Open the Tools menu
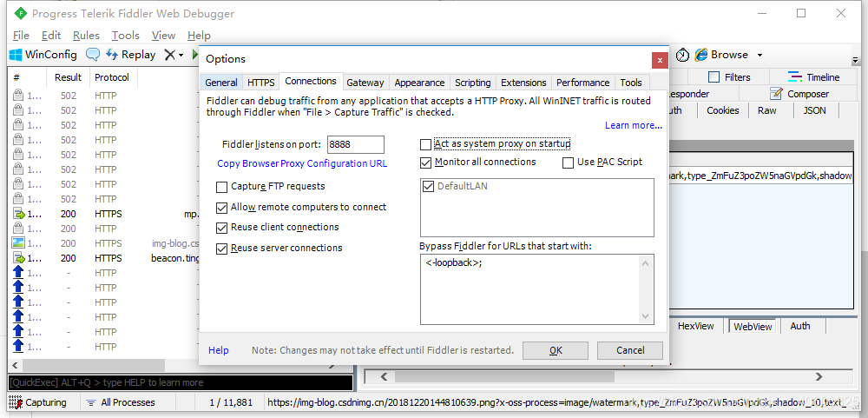868x418 pixels. (126, 36)
